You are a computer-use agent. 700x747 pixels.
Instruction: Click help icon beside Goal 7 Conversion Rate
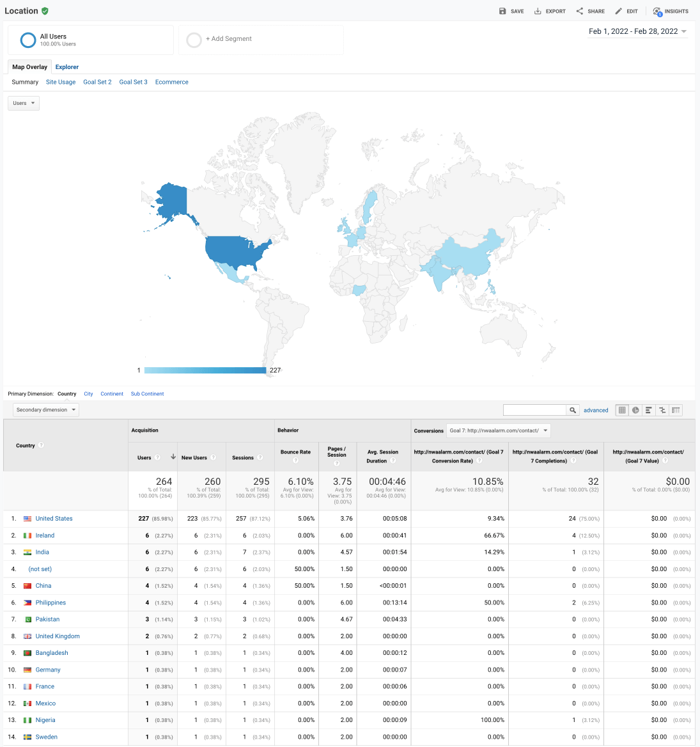[479, 460]
